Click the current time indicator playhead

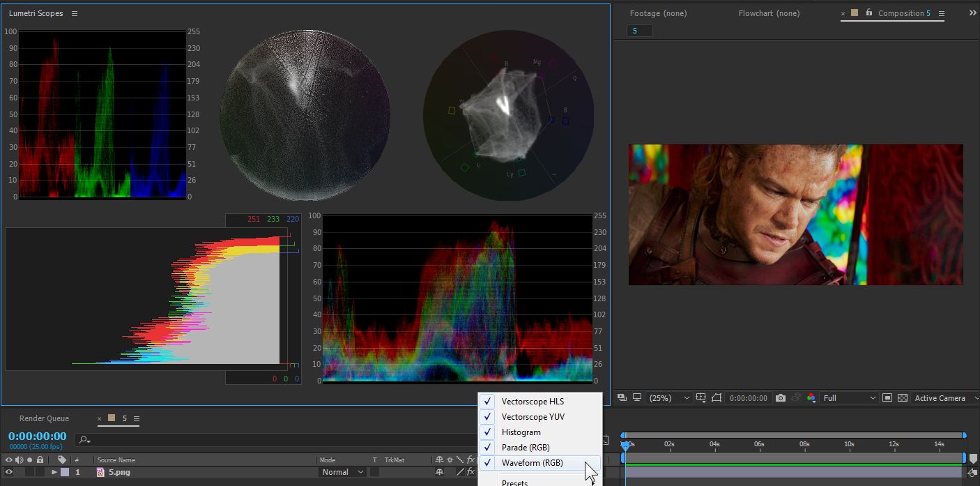pyautogui.click(x=625, y=445)
